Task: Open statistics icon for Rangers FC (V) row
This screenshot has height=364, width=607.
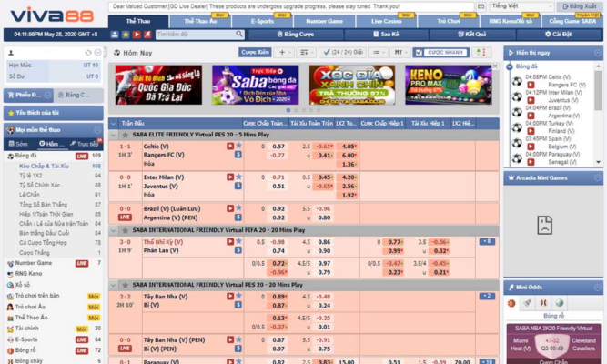Action: tap(238, 154)
